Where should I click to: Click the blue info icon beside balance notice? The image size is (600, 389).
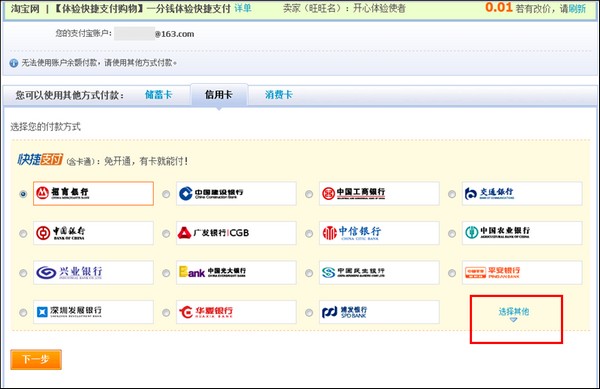pos(14,63)
